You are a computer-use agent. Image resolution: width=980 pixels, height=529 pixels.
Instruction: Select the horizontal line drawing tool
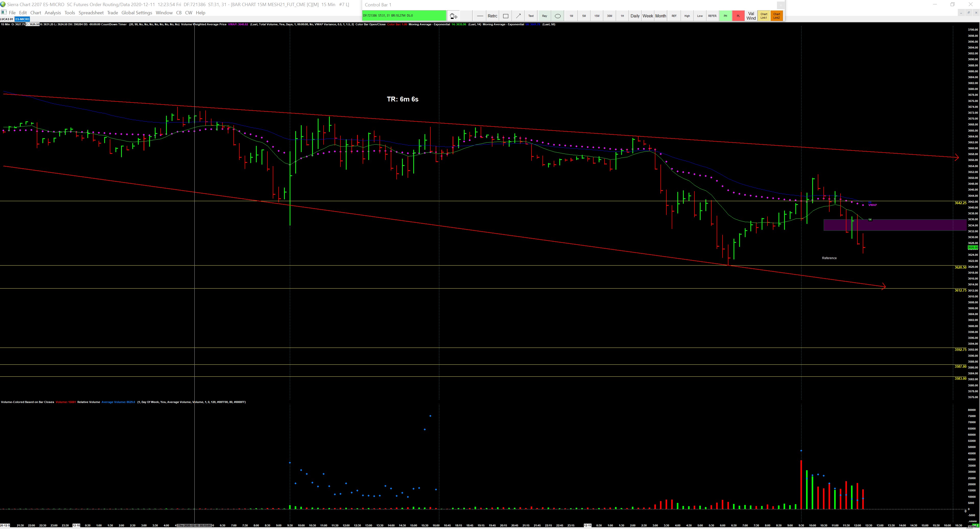480,16
